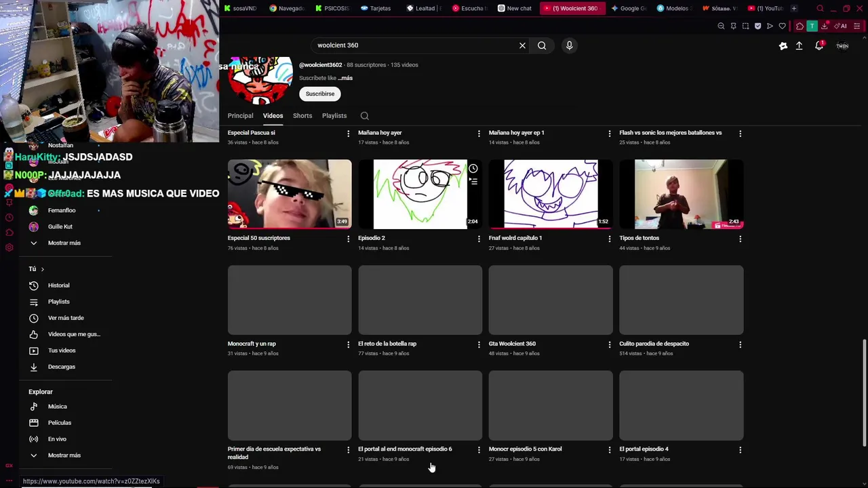This screenshot has width=868, height=488.
Task: Open options menu for Especial Pascua si
Action: (348, 134)
